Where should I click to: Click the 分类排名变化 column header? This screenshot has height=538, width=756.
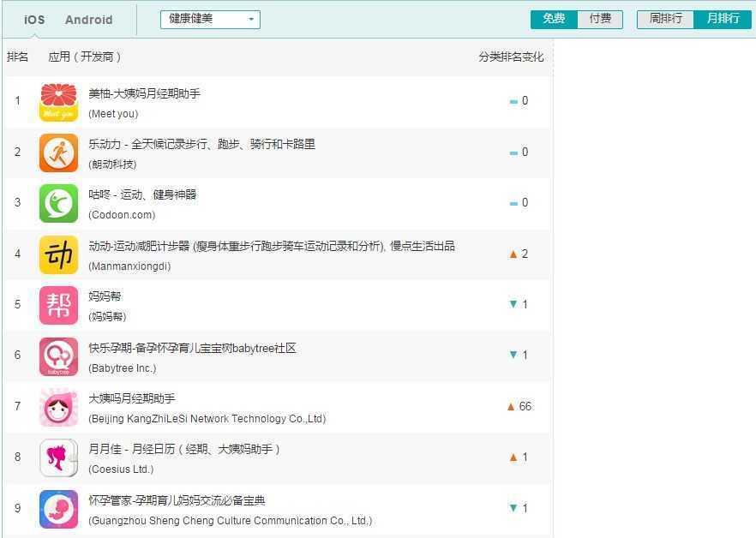click(x=511, y=57)
